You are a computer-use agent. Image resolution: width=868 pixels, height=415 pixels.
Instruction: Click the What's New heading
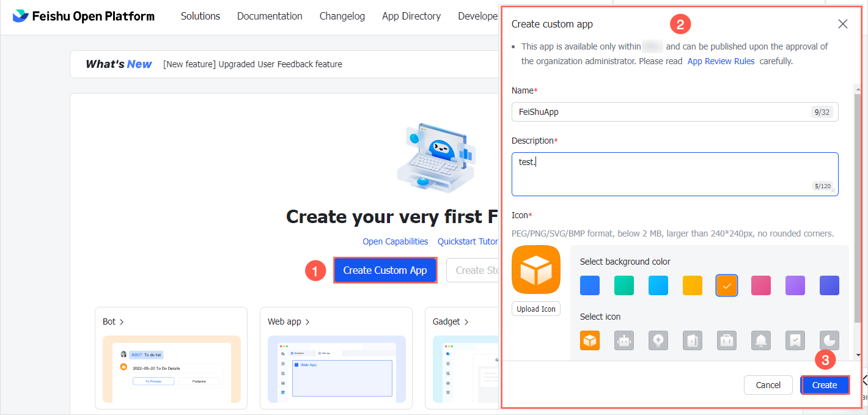click(119, 64)
